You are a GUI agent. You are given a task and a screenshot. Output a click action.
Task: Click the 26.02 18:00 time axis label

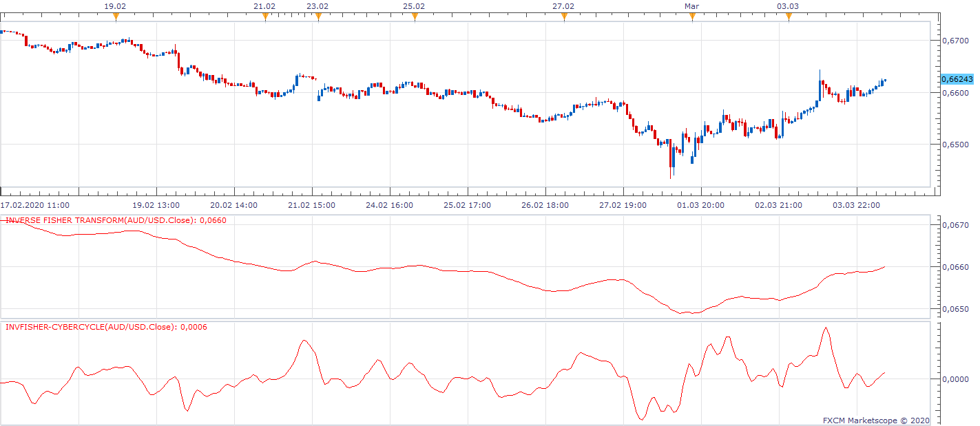pos(545,205)
